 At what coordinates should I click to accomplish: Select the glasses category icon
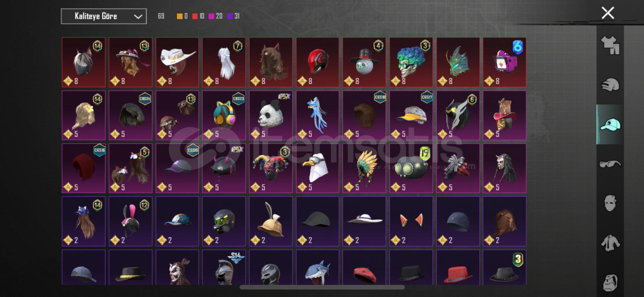pyautogui.click(x=610, y=164)
